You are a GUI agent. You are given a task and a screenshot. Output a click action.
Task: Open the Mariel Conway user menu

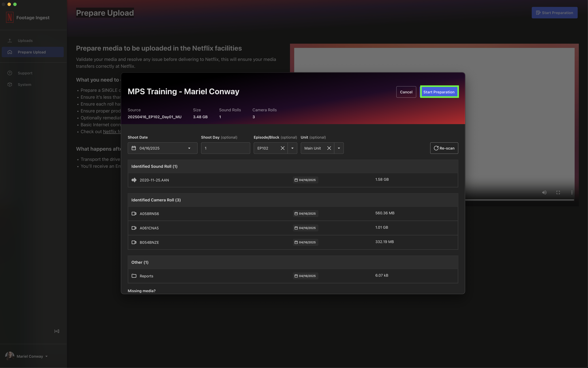(27, 356)
